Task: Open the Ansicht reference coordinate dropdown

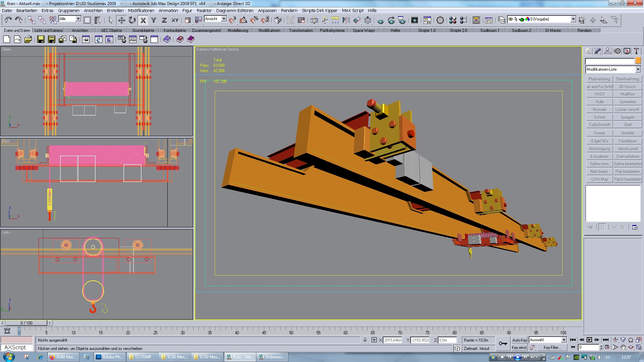Action: click(224, 19)
